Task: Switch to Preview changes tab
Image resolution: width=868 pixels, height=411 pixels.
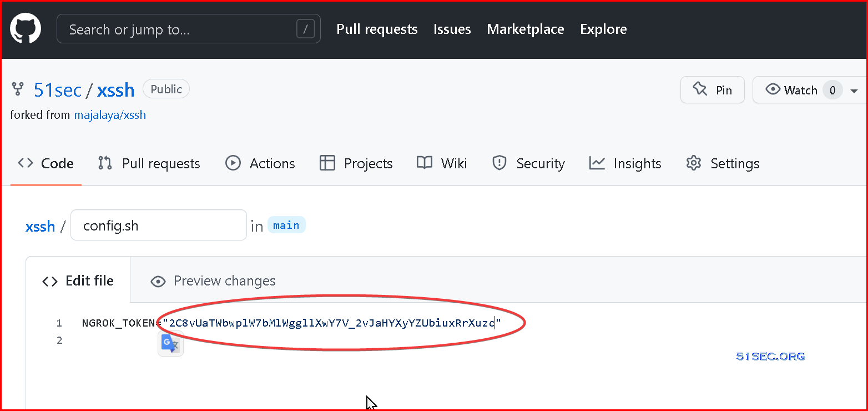Action: point(213,281)
